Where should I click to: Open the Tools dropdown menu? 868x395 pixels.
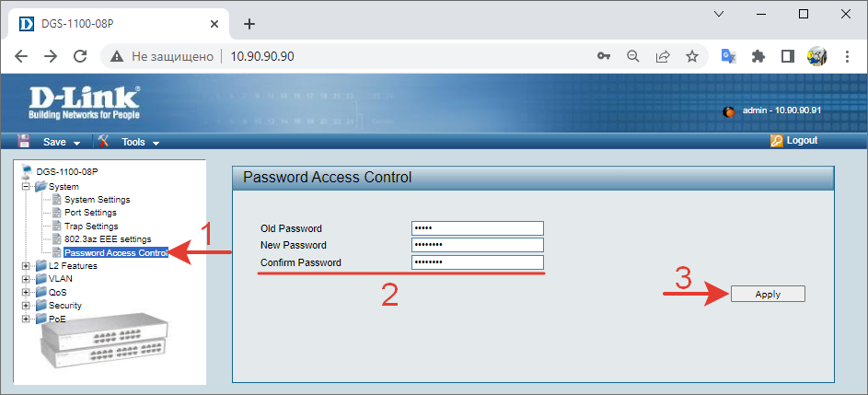(x=140, y=142)
